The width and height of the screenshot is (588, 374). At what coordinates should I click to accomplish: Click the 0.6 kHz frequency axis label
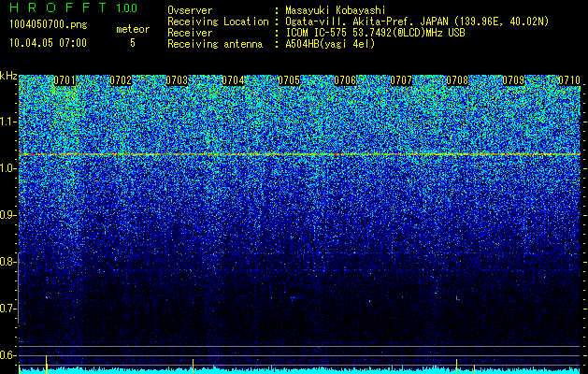[x=8, y=355]
